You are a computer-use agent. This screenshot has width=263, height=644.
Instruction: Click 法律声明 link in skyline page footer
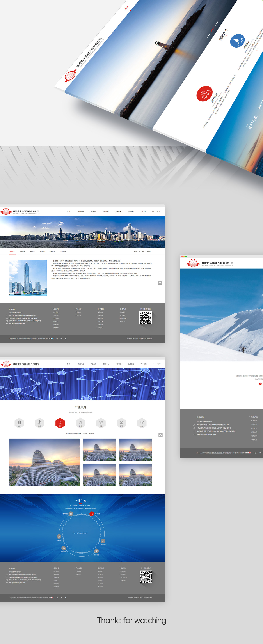point(130,338)
